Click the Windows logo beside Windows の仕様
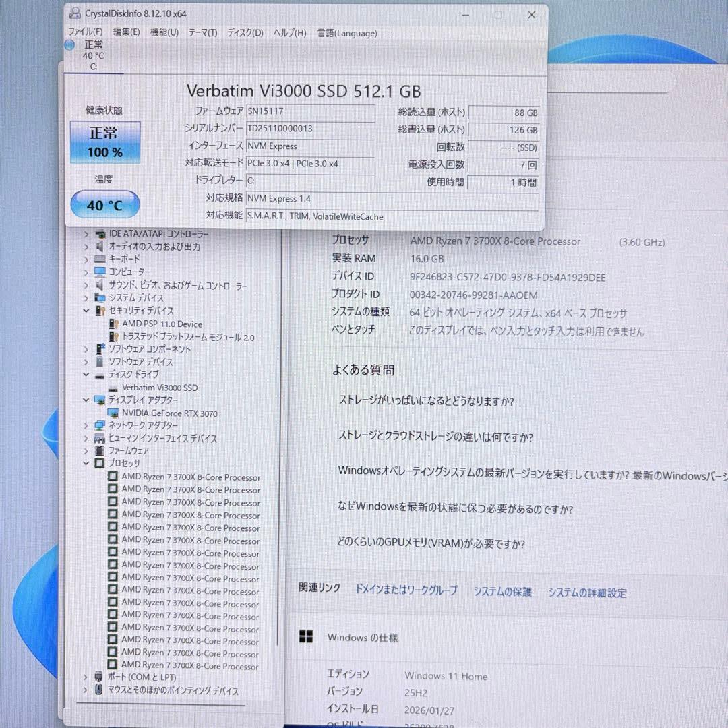 point(307,636)
